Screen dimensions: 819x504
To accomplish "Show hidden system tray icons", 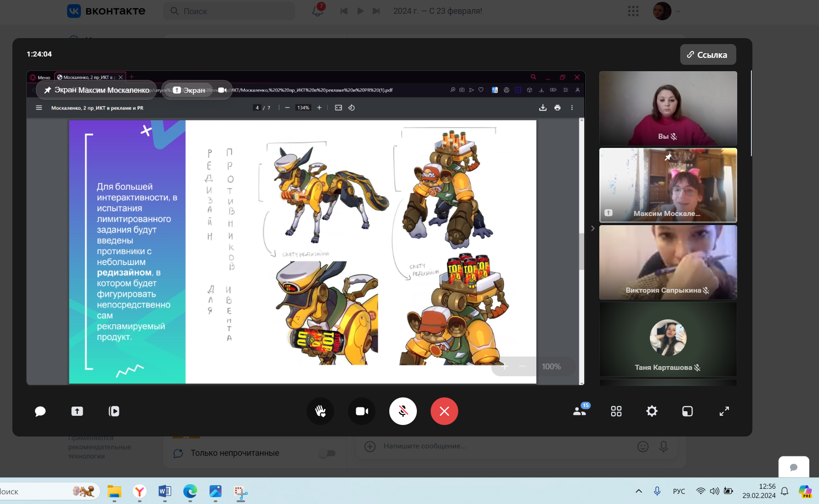I will [x=639, y=491].
